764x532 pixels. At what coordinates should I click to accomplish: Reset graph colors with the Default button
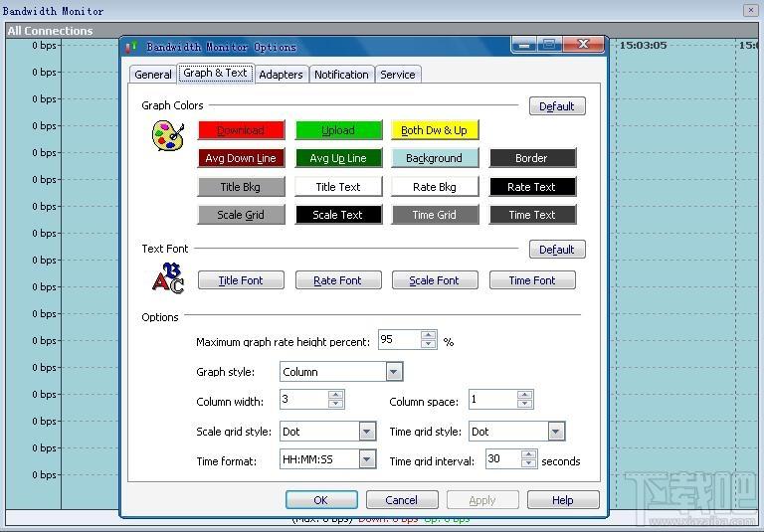(557, 106)
